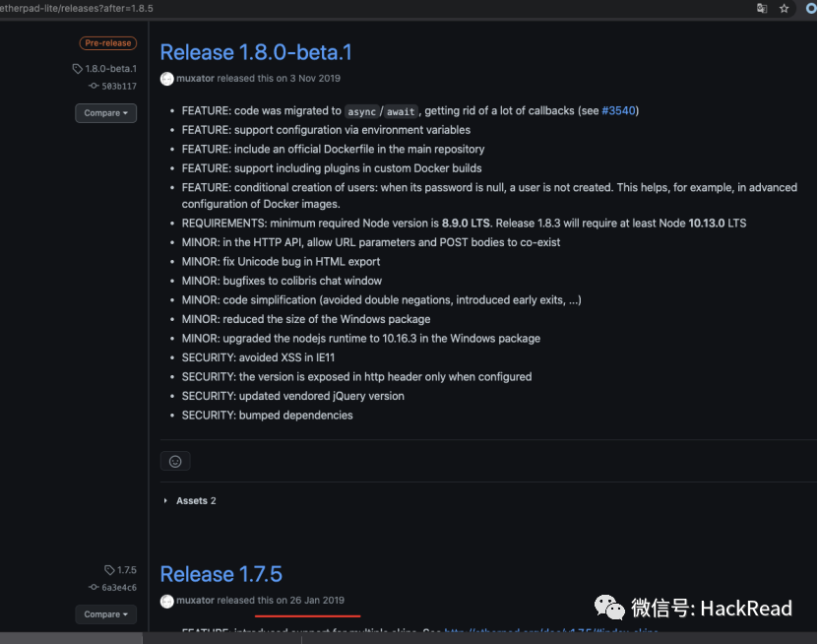819x644 pixels.
Task: Click muxator's avatar on Release 1.7.5
Action: (x=167, y=602)
